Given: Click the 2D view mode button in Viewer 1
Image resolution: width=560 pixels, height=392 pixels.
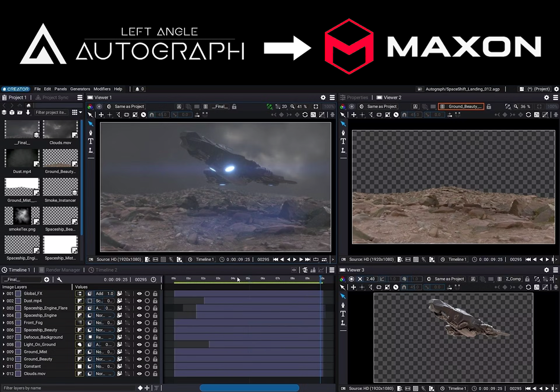Looking at the screenshot, I should click(284, 107).
